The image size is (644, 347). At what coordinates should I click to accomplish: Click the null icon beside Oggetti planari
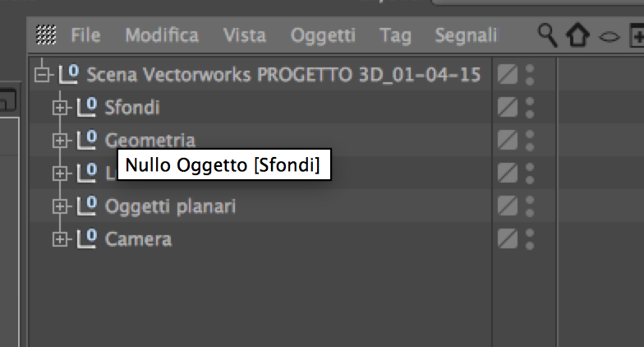pyautogui.click(x=86, y=206)
